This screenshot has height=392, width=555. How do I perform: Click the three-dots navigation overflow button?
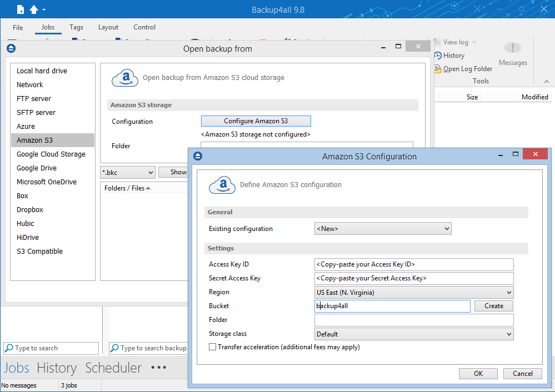tap(159, 368)
